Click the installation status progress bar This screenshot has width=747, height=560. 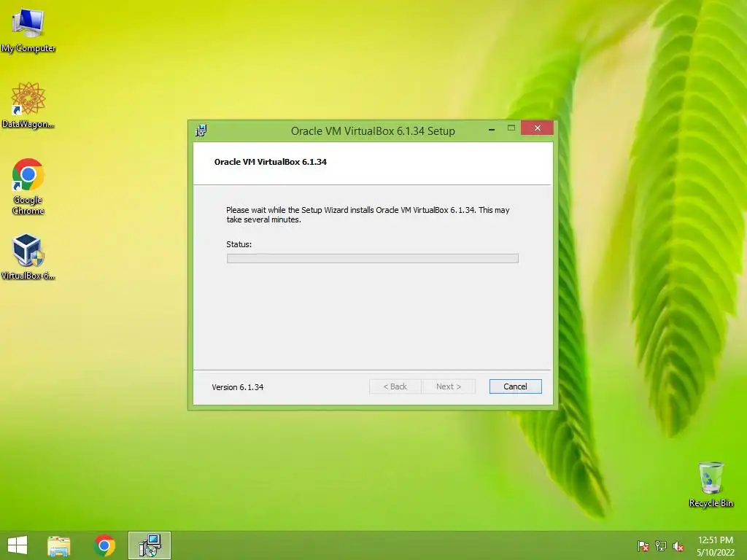[x=373, y=258]
